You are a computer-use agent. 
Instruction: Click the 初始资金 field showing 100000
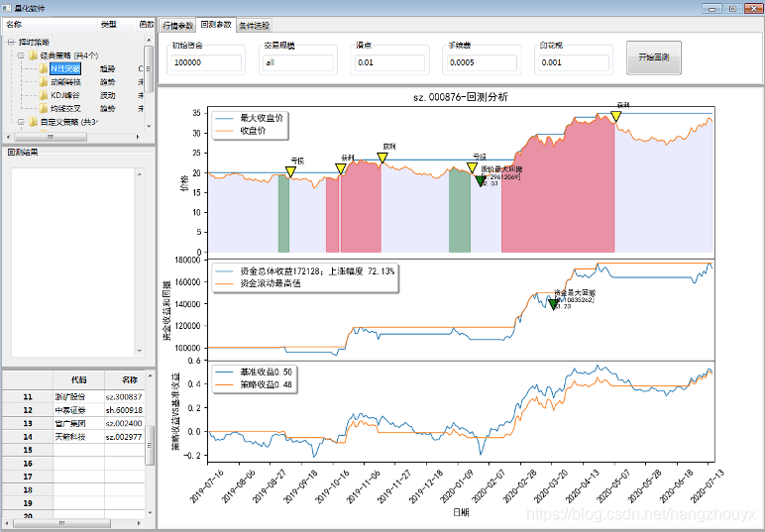[x=206, y=62]
